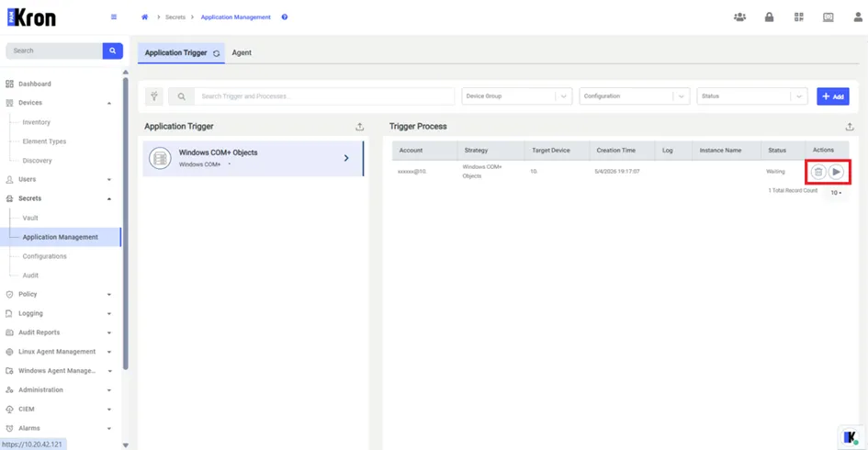868x450 pixels.
Task: Click Secrets in the breadcrumb
Action: 175,17
